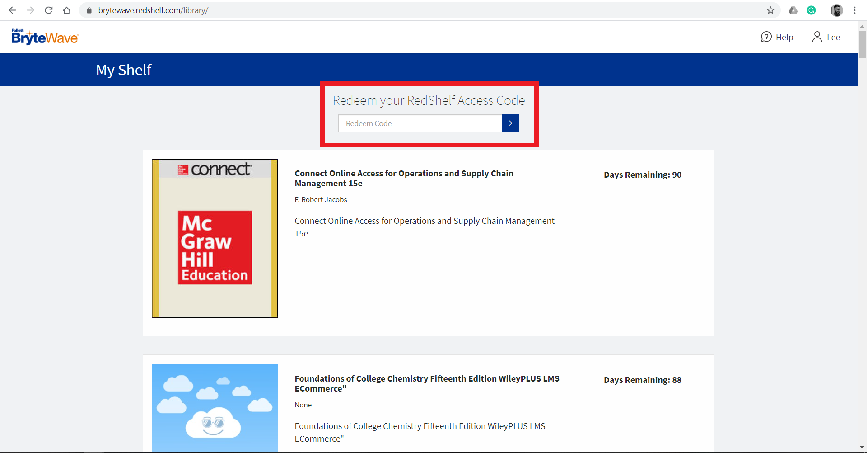
Task: Open the McGraw Hill Connect book cover
Action: (x=215, y=238)
